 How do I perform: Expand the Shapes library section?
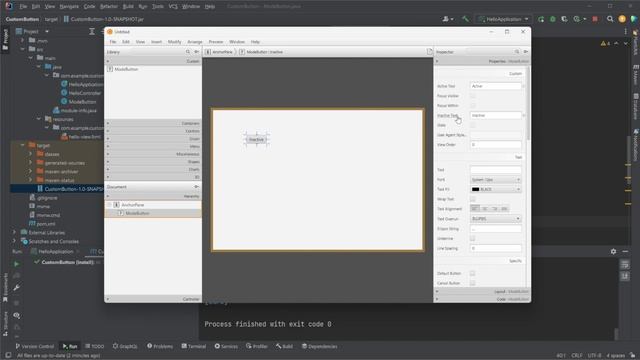point(153,162)
